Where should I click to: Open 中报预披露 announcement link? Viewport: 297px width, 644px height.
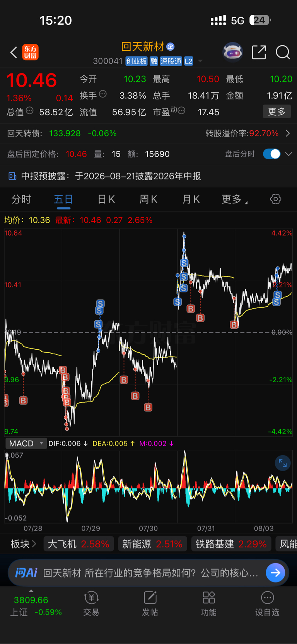(111, 176)
